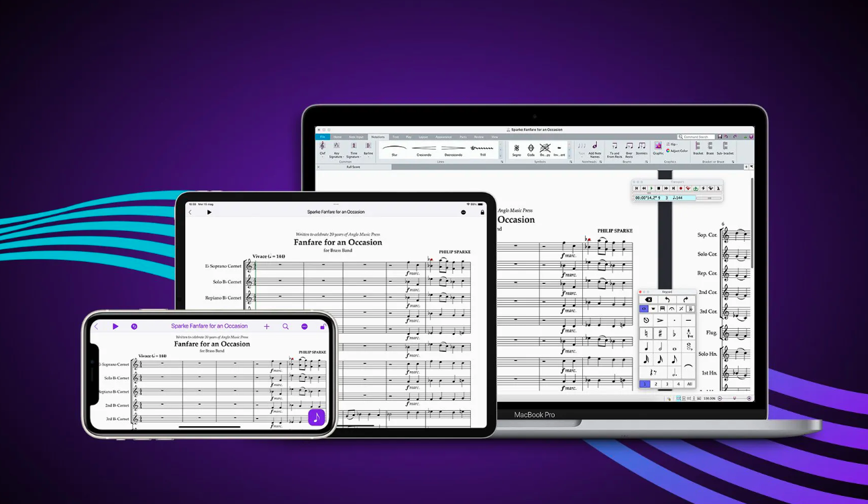The width and height of the screenshot is (868, 504).
Task: Click the Command Search field
Action: pyautogui.click(x=696, y=137)
